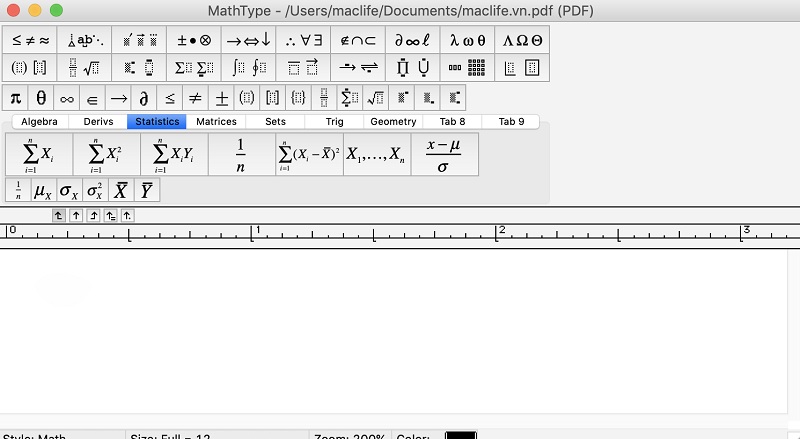Screen dimensions: 800x439
Task: Insert fraction template from the small bar
Action: coord(324,98)
